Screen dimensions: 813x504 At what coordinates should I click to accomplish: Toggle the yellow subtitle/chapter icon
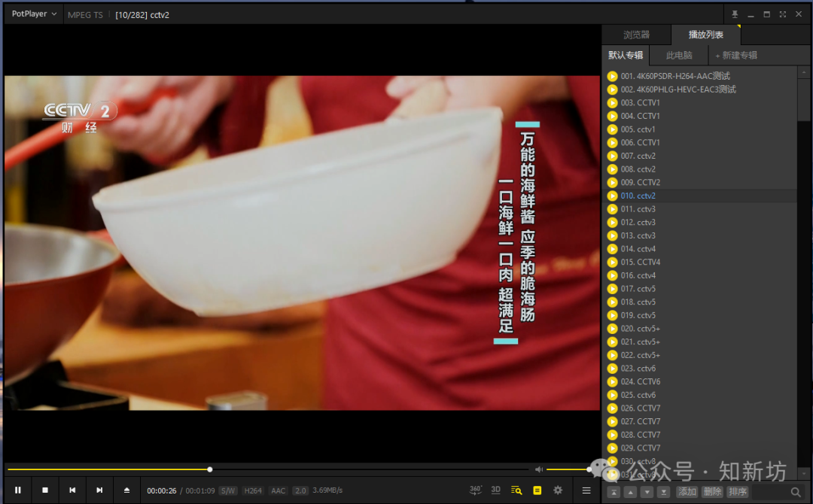(x=537, y=490)
